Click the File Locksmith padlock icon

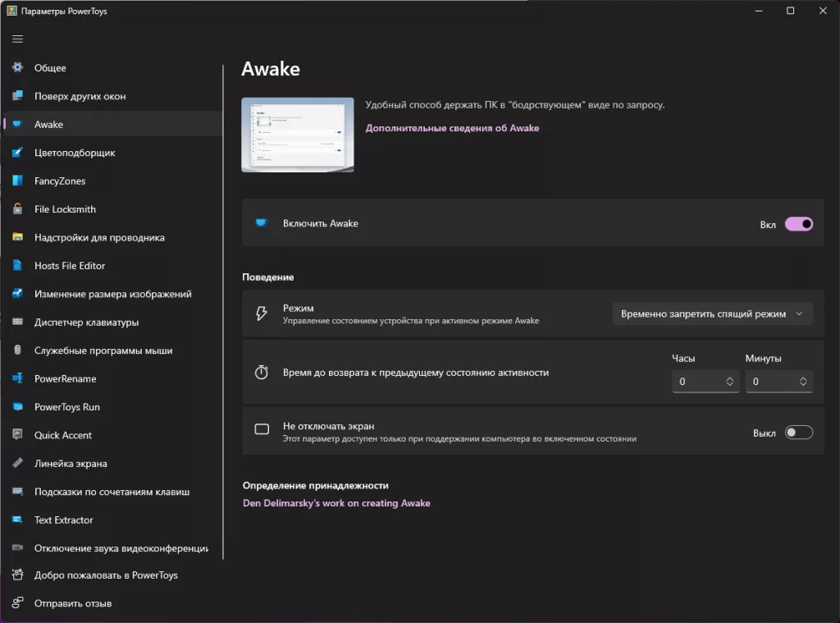click(17, 209)
